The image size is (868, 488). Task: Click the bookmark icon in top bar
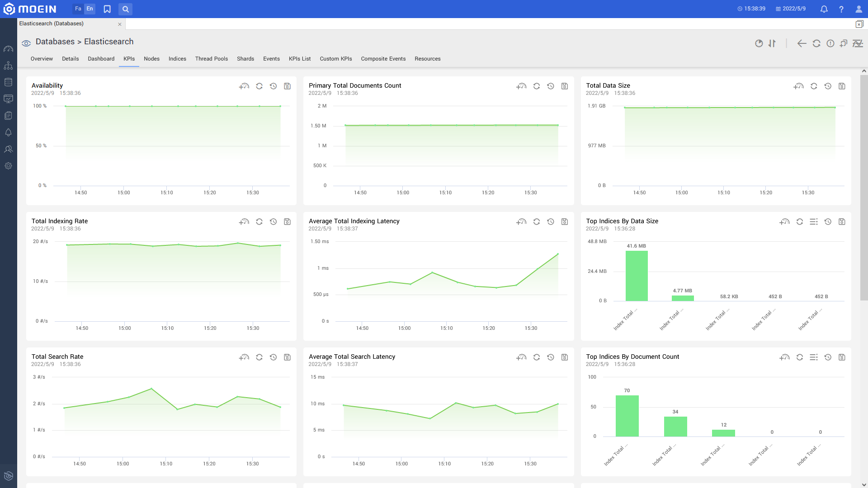[107, 9]
